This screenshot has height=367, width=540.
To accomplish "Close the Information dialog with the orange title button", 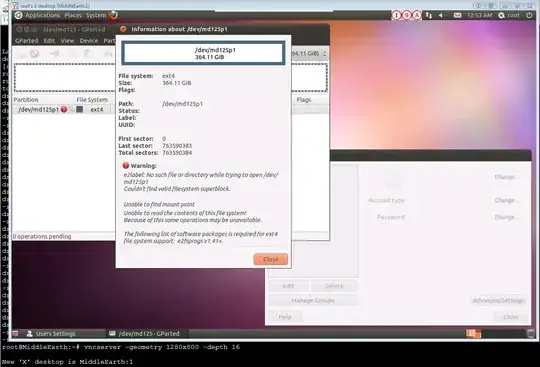I will [123, 29].
